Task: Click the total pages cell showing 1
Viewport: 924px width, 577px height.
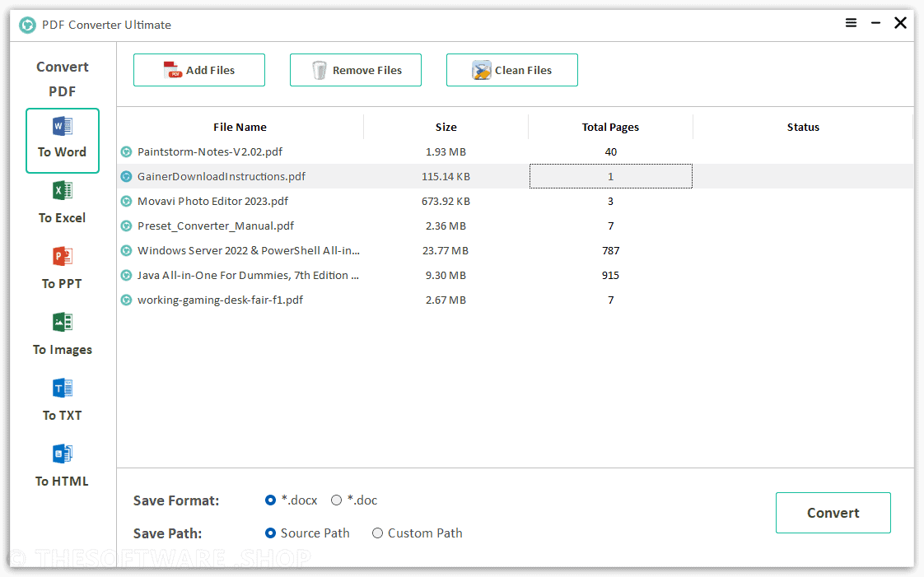Action: pyautogui.click(x=610, y=177)
